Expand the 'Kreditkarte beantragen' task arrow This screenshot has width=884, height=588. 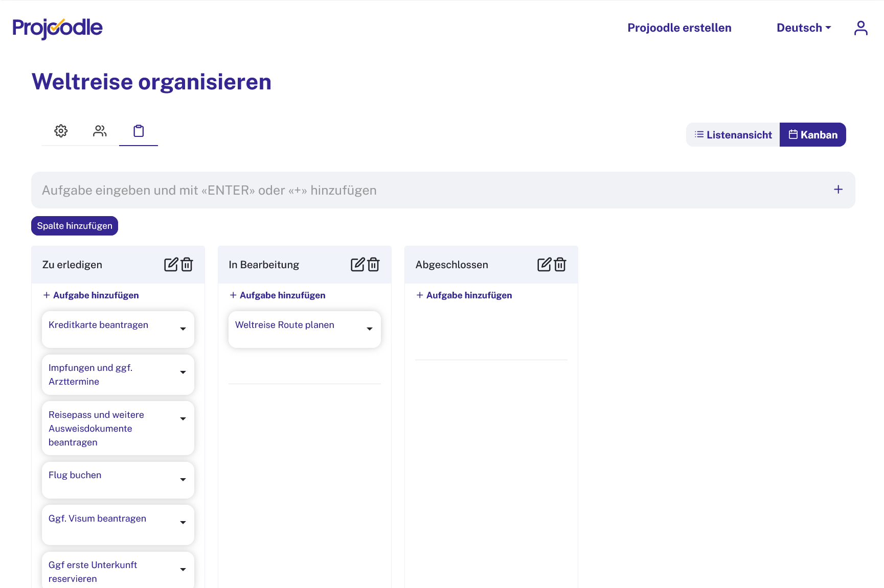coord(183,329)
